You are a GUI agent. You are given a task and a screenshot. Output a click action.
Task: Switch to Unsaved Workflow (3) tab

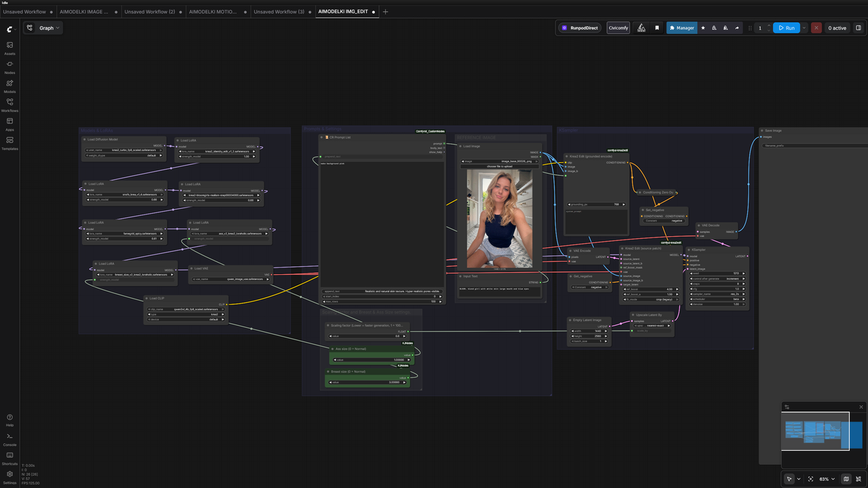coord(282,12)
